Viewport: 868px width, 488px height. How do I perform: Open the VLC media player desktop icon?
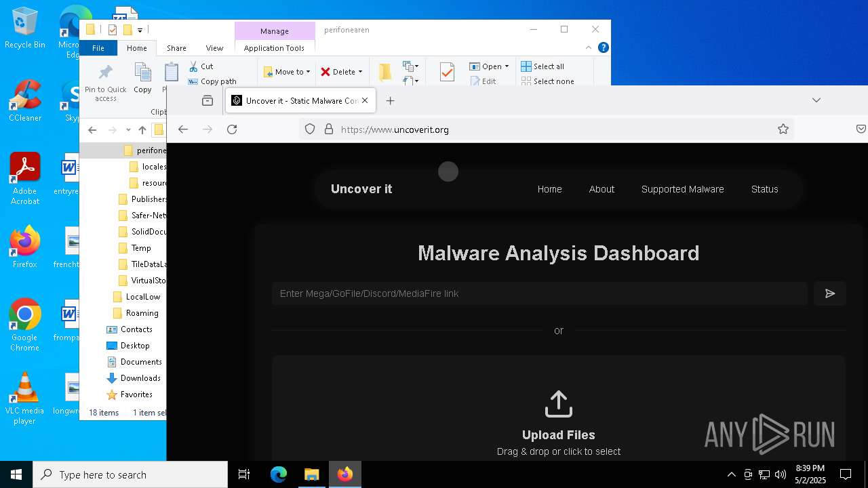tap(25, 399)
